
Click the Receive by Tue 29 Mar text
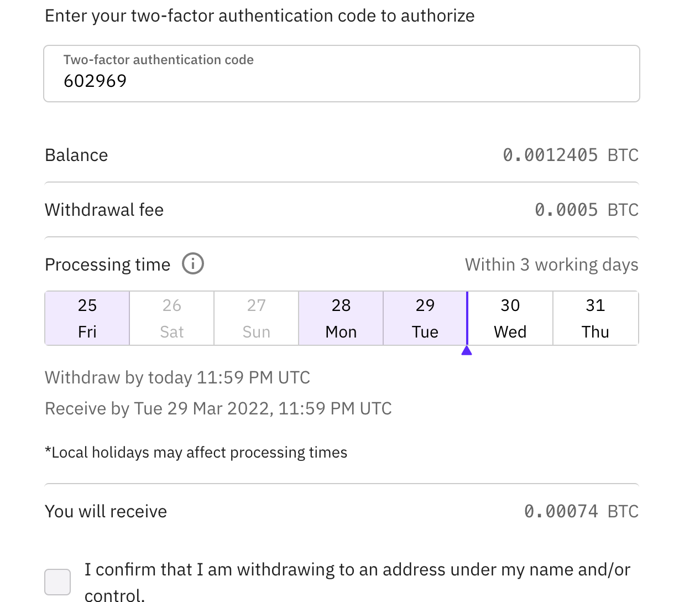tap(218, 408)
